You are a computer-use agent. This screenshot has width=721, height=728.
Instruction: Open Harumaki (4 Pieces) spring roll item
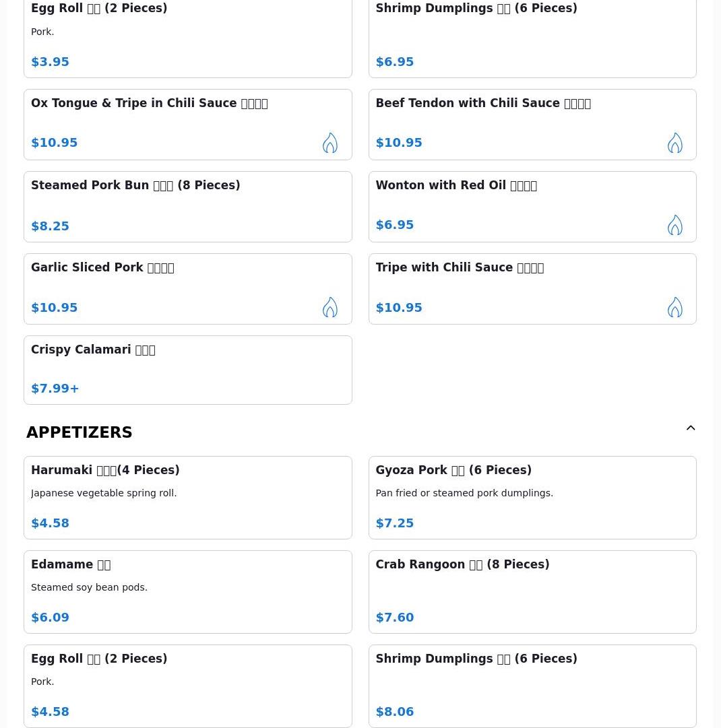187,497
